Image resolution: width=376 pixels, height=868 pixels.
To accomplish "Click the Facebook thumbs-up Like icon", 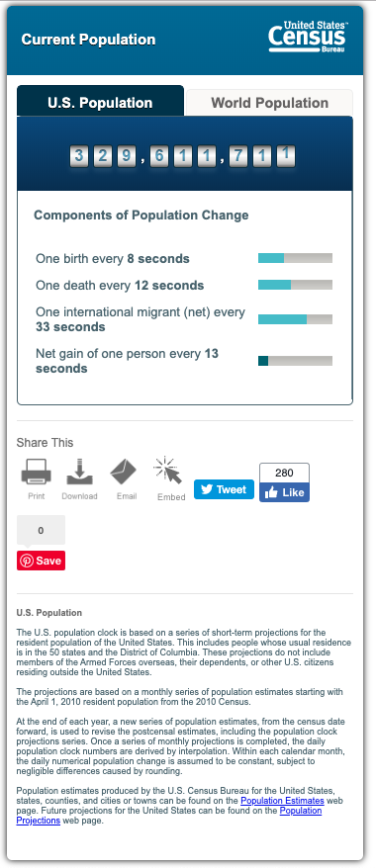I will coord(271,492).
